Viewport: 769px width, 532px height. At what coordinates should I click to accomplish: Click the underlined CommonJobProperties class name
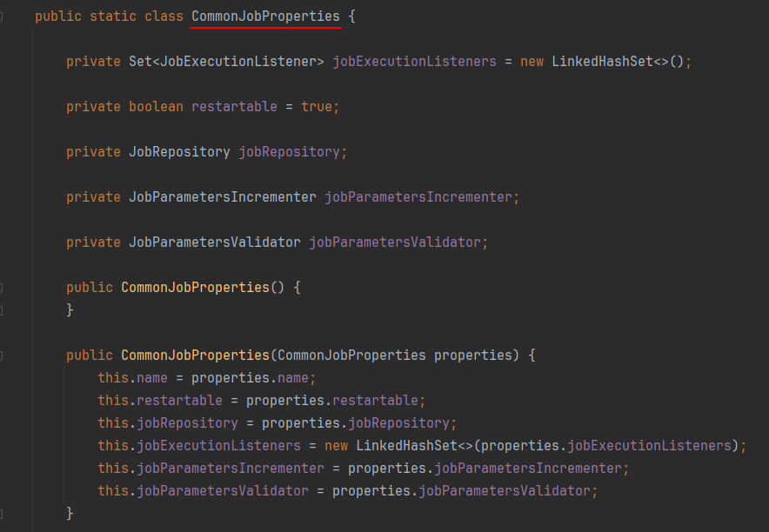[x=265, y=17]
